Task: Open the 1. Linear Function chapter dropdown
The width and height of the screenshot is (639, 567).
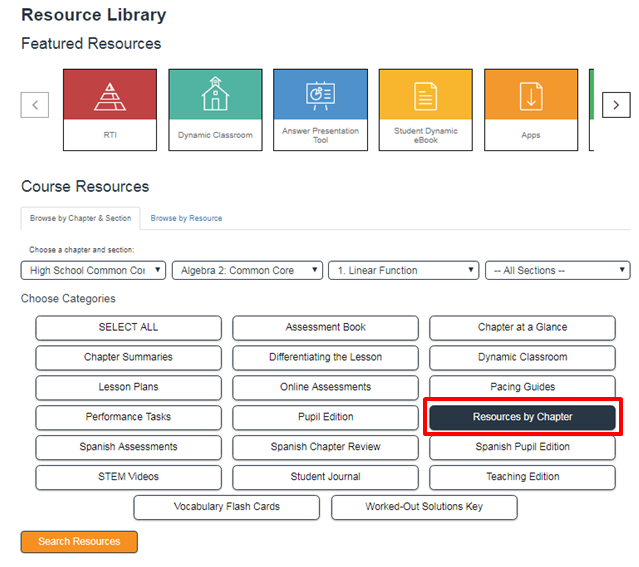Action: [403, 270]
